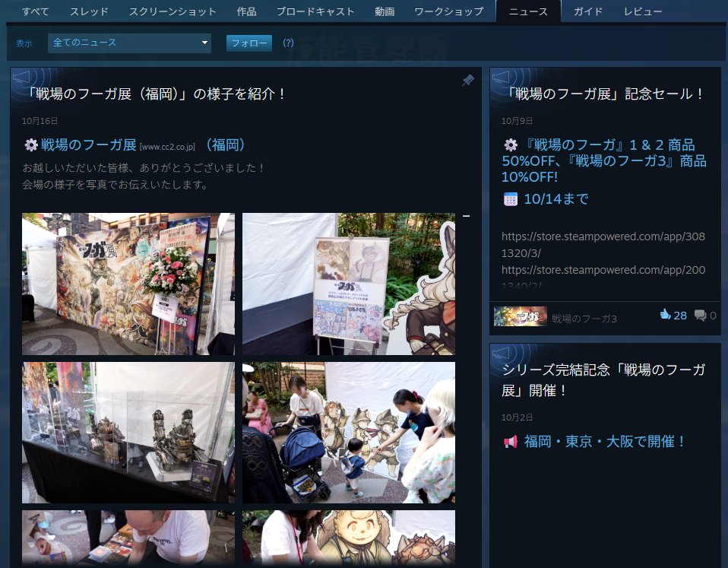The height and width of the screenshot is (568, 728).
Task: Switch to the 動画 tab
Action: click(x=385, y=11)
